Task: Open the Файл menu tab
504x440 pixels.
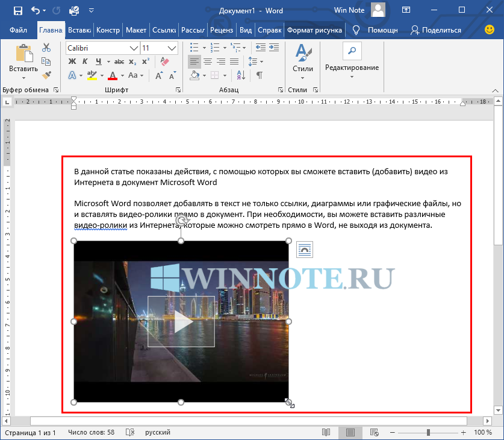Action: (18, 30)
